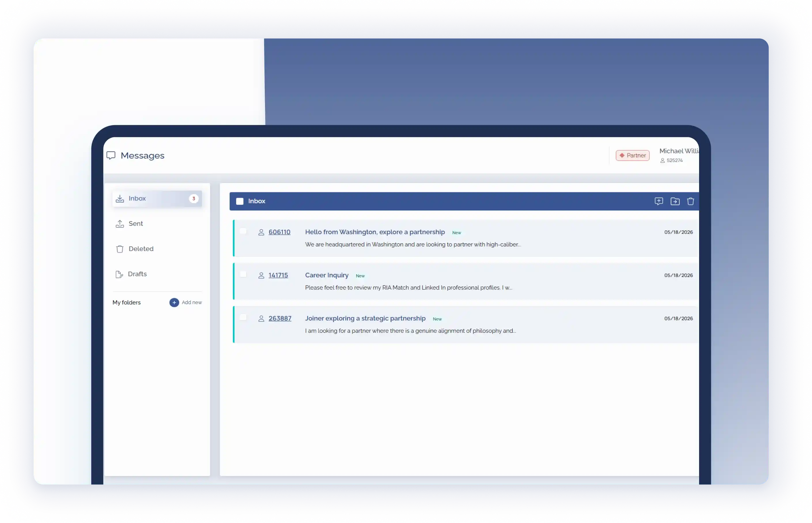The width and height of the screenshot is (812, 523).
Task: Click the Inbox download tray icon
Action: pyautogui.click(x=120, y=199)
